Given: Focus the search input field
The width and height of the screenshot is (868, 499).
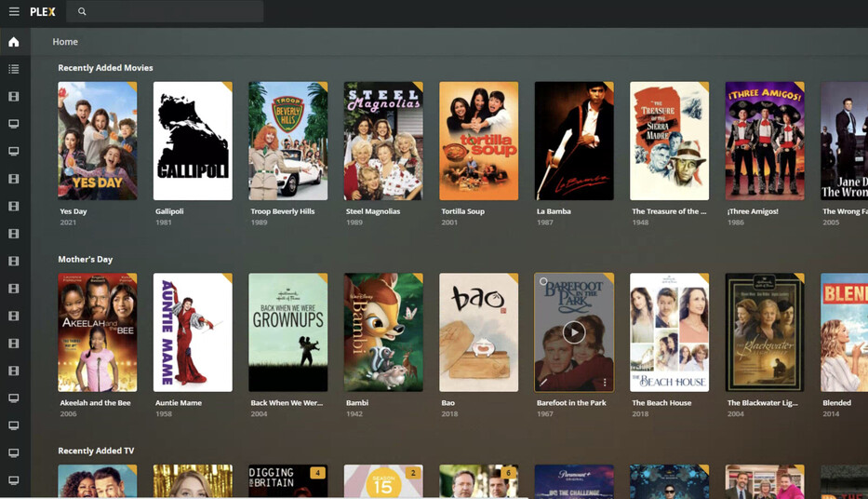Looking at the screenshot, I should click(165, 11).
